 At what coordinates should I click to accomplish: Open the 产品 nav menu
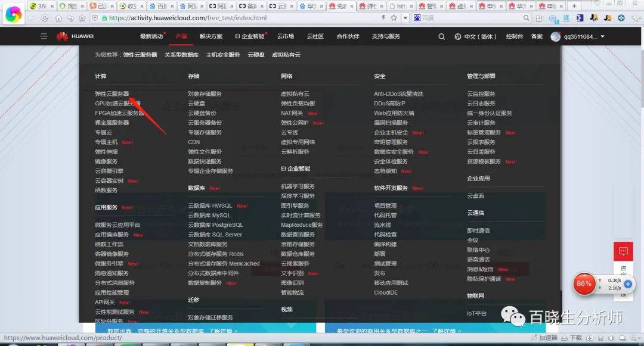181,36
